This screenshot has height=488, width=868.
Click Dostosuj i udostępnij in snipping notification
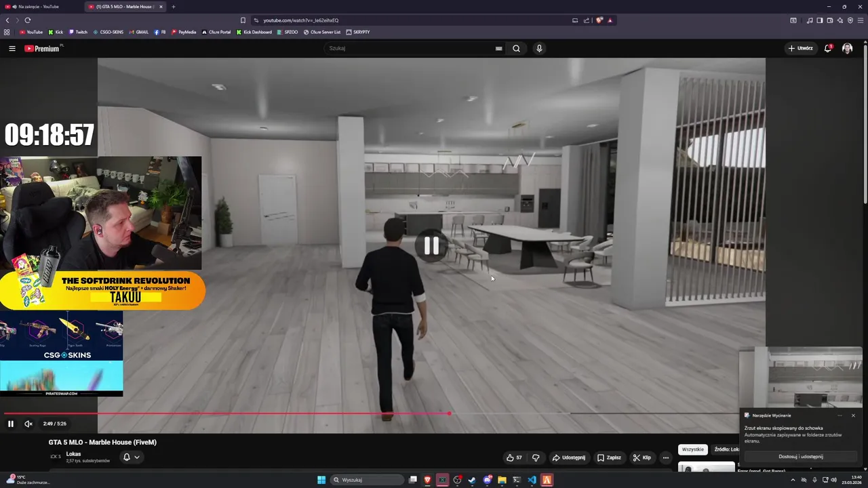801,457
